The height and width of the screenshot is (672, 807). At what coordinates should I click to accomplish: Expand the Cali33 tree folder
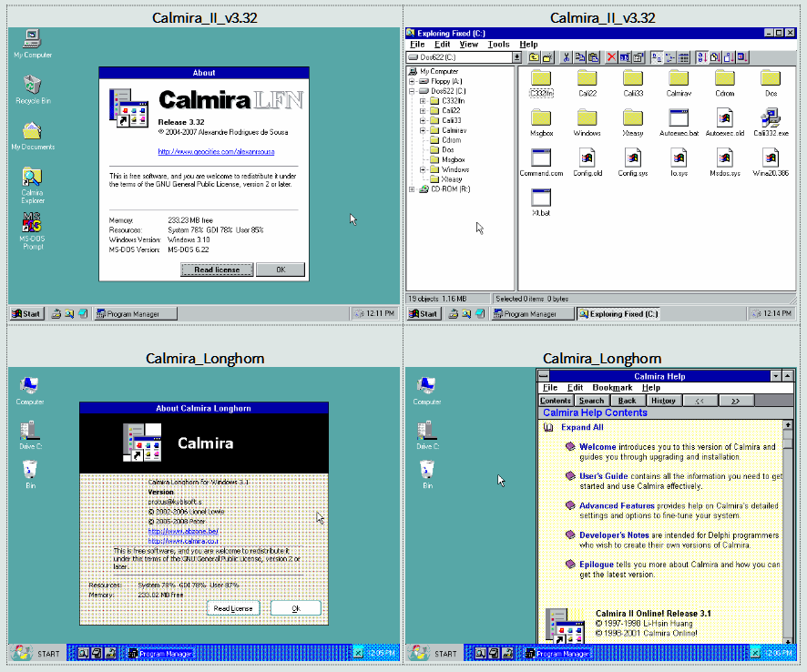(x=423, y=120)
